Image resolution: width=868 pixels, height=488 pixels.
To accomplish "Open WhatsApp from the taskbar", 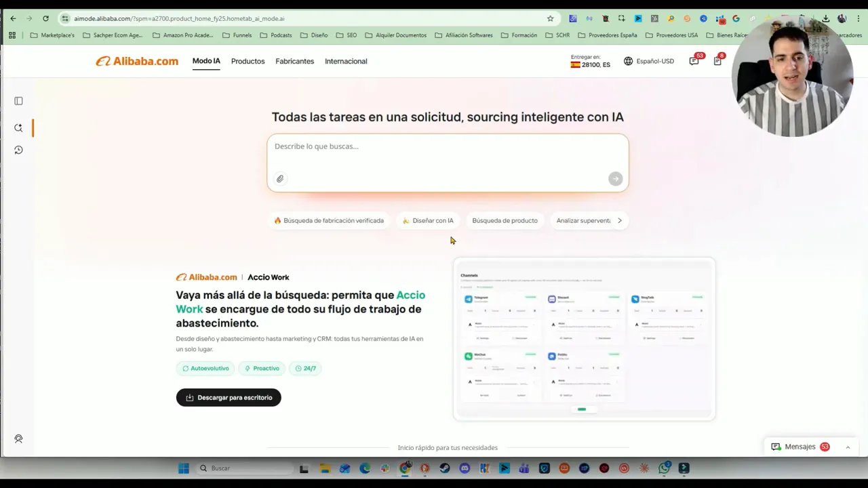I will click(x=663, y=468).
